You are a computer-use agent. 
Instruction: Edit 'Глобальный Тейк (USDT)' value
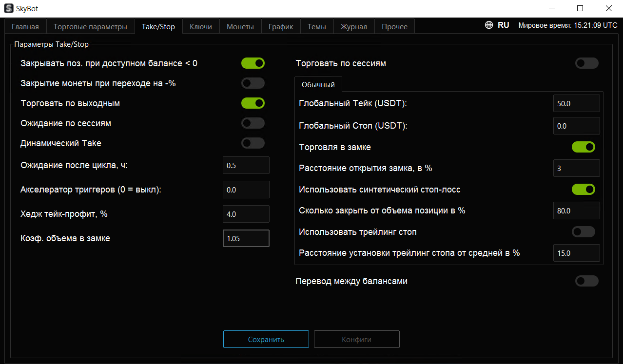click(x=577, y=104)
